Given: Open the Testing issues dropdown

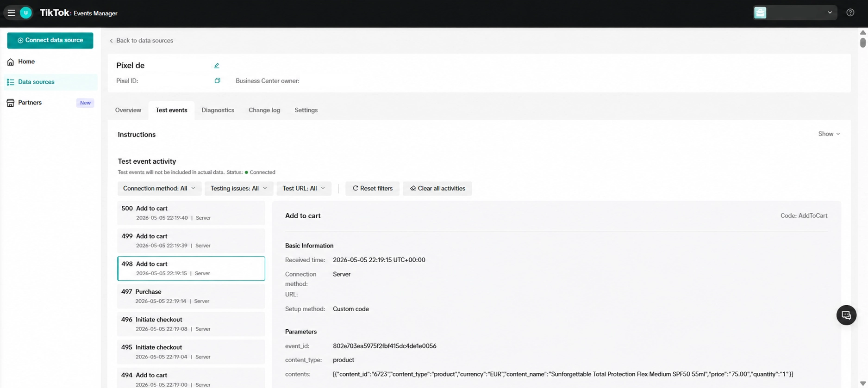Looking at the screenshot, I should tap(239, 188).
